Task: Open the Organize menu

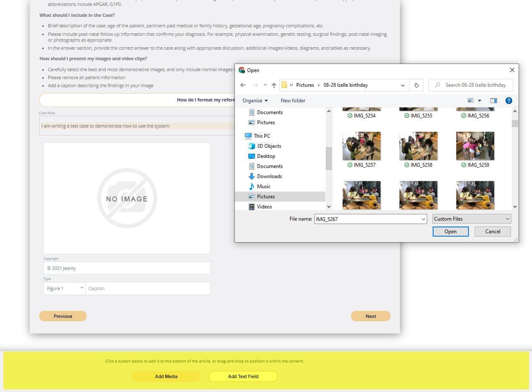Action: (255, 101)
